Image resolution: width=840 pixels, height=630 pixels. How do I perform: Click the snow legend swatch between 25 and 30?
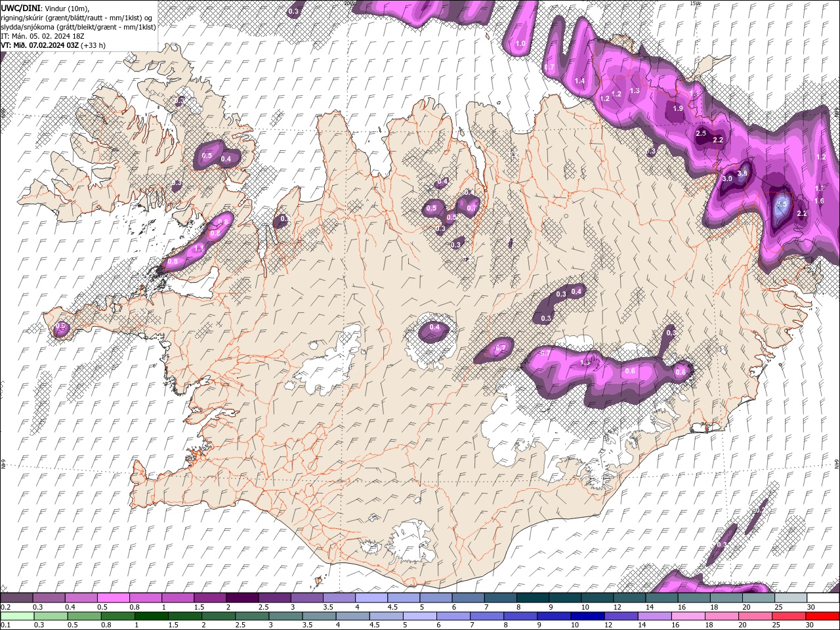[x=791, y=598]
